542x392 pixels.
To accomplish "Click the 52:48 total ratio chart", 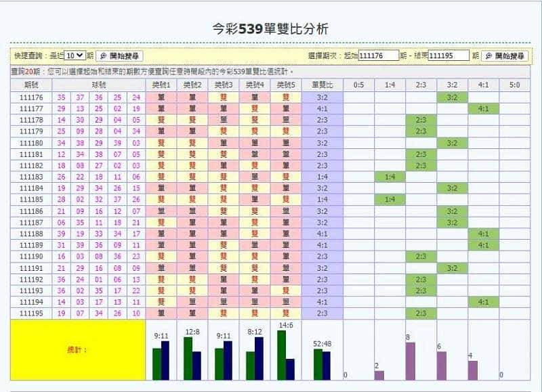I will pos(322,364).
